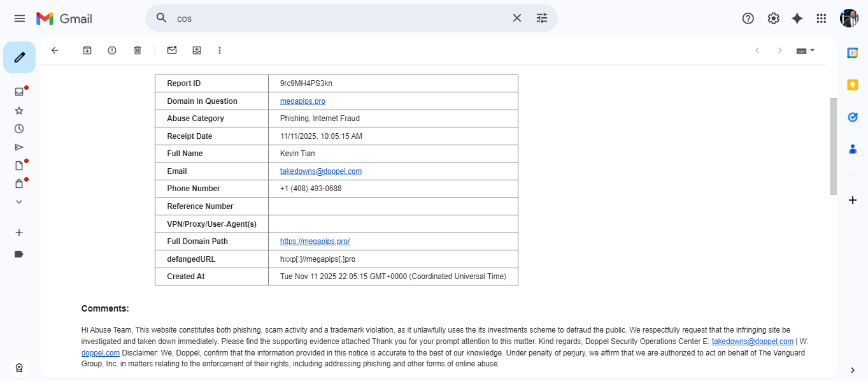The width and height of the screenshot is (868, 381).
Task: Open the megapips.pro domain link
Action: 302,101
